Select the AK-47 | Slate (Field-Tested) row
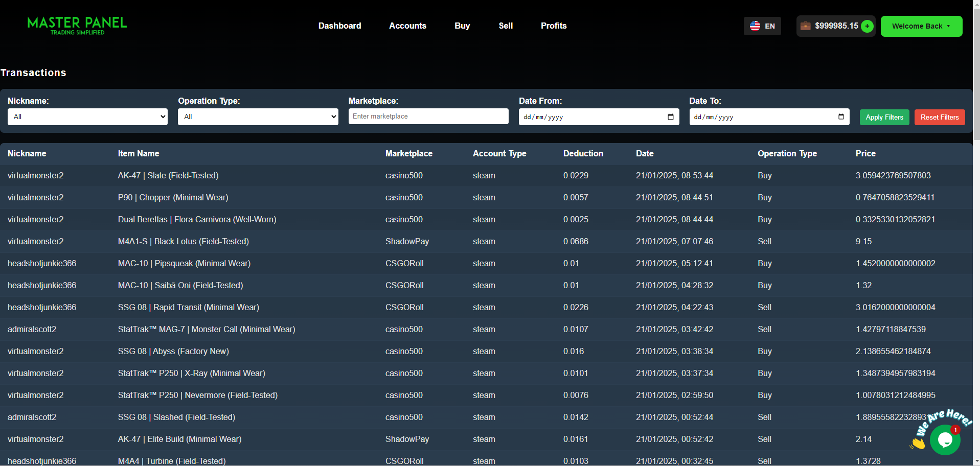This screenshot has height=466, width=980. click(x=486, y=175)
